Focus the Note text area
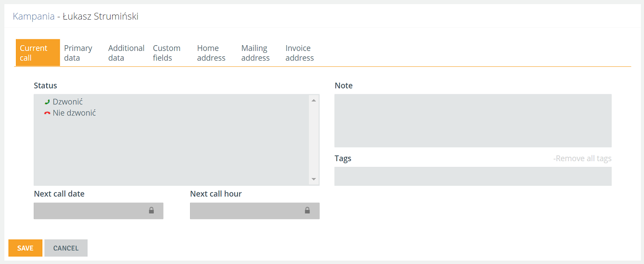Screen dimensions: 644x264 (473, 121)
